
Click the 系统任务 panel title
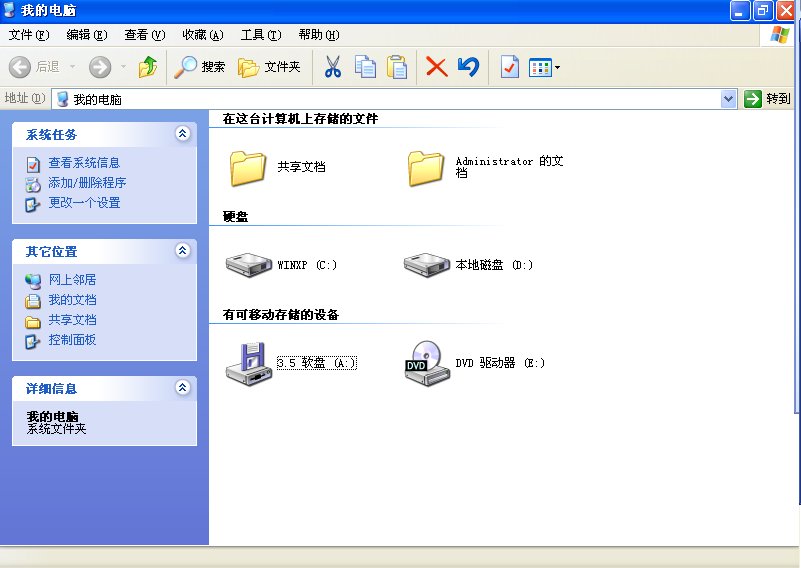51,135
